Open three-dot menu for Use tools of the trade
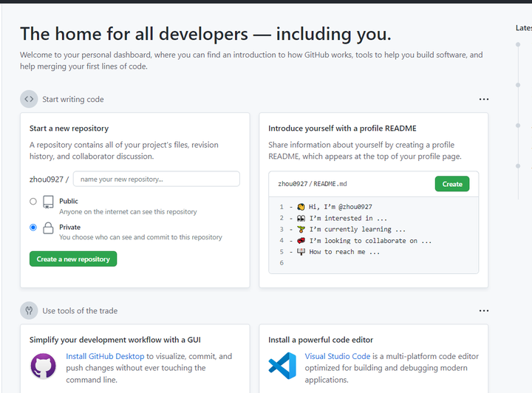The image size is (532, 393). click(x=484, y=311)
